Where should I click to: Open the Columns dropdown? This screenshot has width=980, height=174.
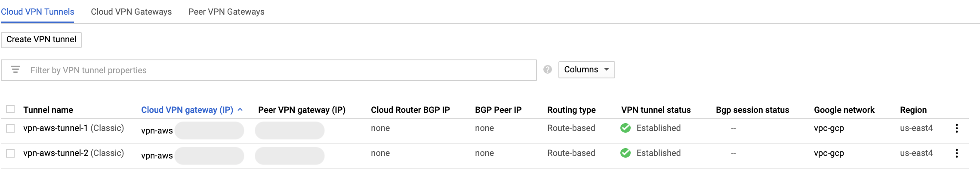[586, 70]
